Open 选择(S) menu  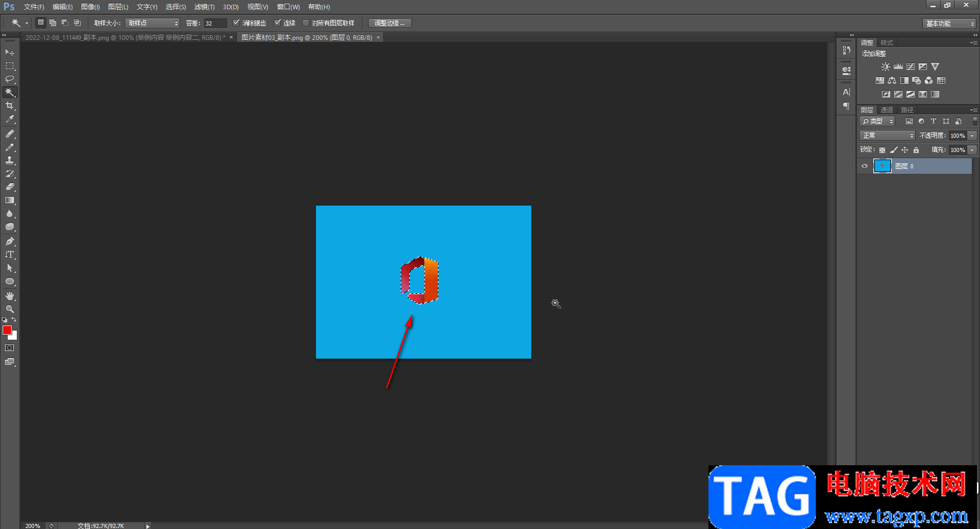pos(176,7)
